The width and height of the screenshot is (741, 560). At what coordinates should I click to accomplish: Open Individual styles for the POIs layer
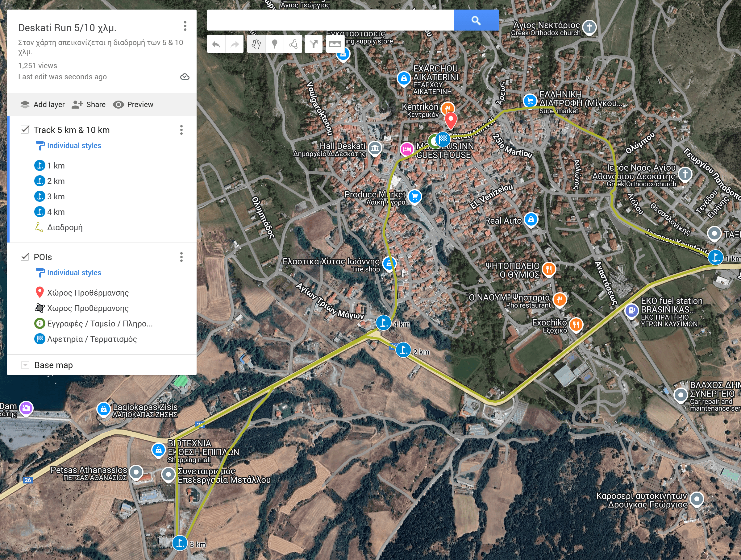pyautogui.click(x=74, y=273)
